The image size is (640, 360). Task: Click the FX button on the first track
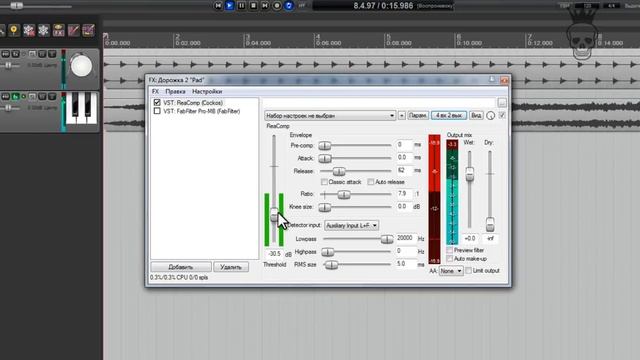[x=15, y=54]
